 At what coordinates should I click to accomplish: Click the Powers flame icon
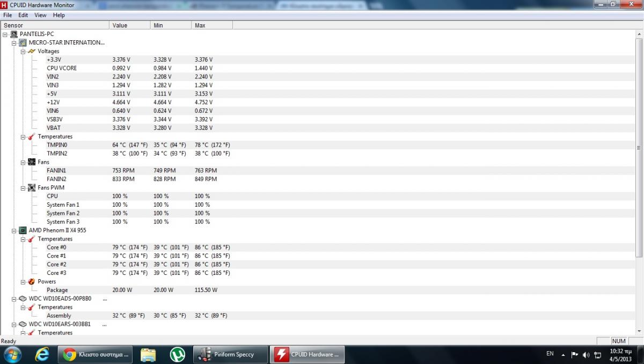[32, 281]
